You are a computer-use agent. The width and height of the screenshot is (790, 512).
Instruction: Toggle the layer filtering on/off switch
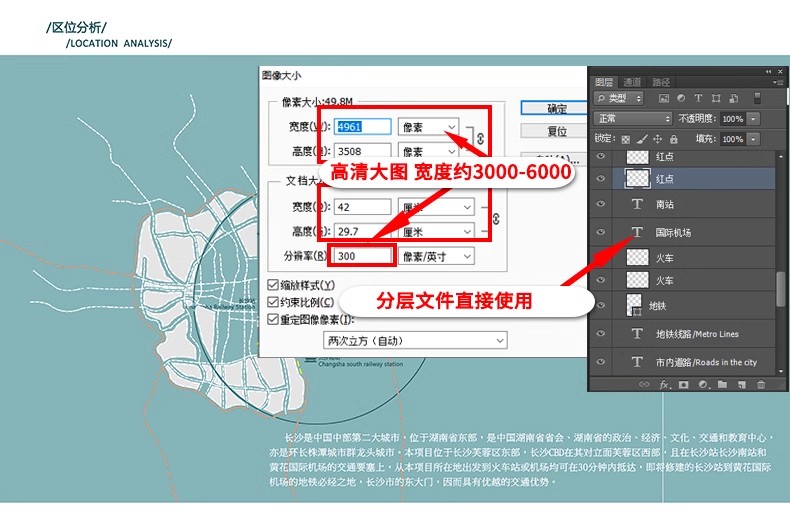(757, 98)
